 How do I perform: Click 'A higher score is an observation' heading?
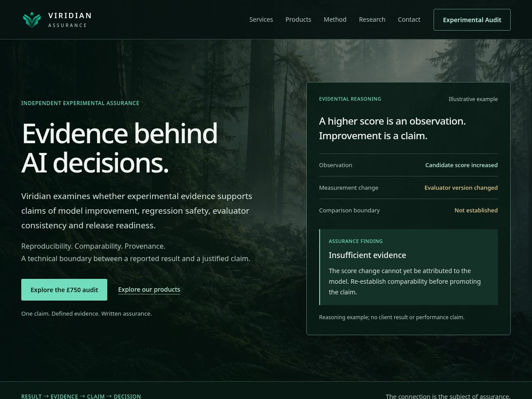[392, 129]
